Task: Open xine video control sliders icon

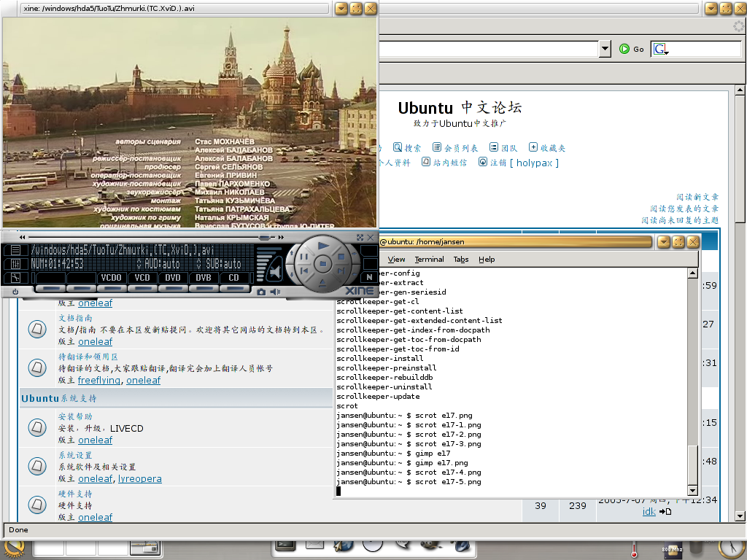Action: tap(15, 264)
